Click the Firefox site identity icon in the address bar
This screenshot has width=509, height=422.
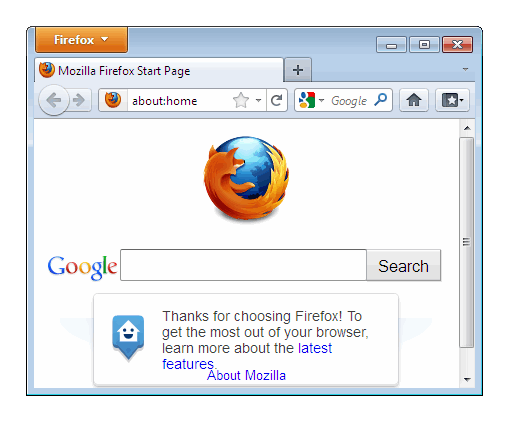pyautogui.click(x=113, y=100)
